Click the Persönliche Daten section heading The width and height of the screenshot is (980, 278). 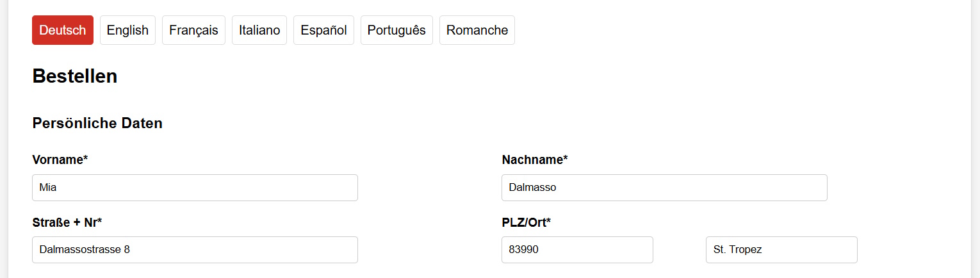point(97,123)
